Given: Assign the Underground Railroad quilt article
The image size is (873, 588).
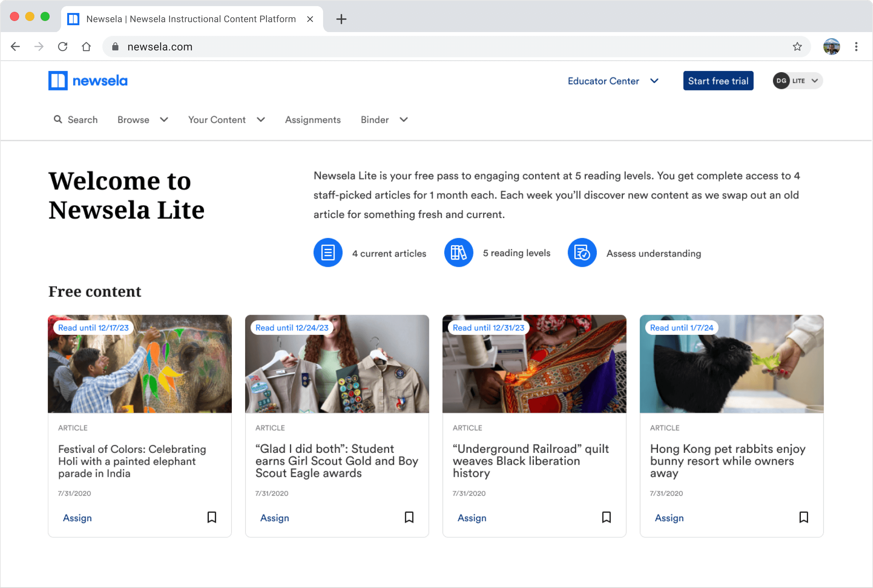Looking at the screenshot, I should pyautogui.click(x=472, y=518).
